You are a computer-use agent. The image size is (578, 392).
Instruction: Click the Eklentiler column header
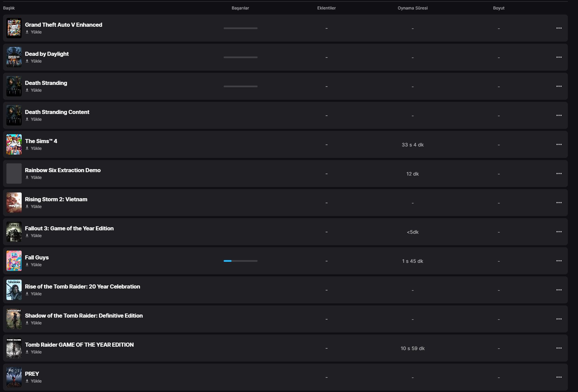click(x=326, y=8)
